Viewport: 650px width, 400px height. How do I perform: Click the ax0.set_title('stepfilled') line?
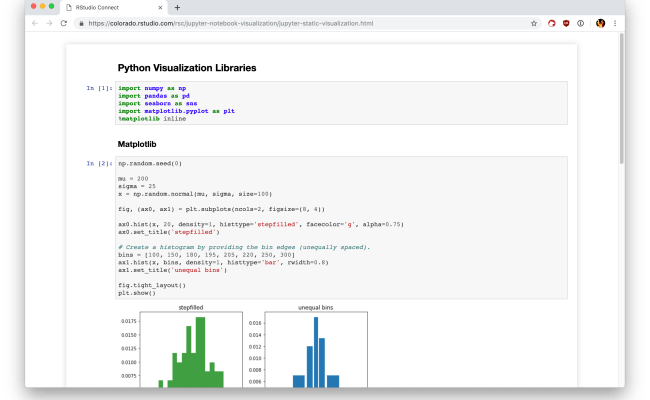pos(169,232)
